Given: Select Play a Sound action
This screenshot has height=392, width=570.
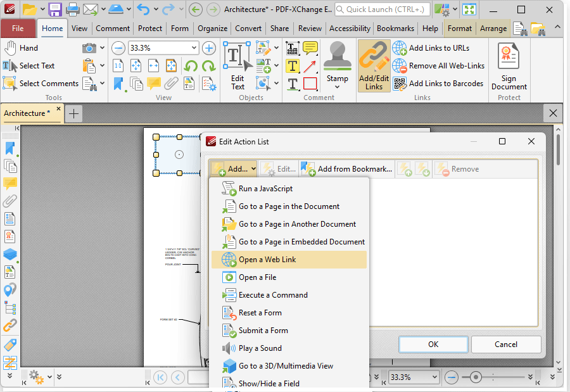Looking at the screenshot, I should (289, 348).
